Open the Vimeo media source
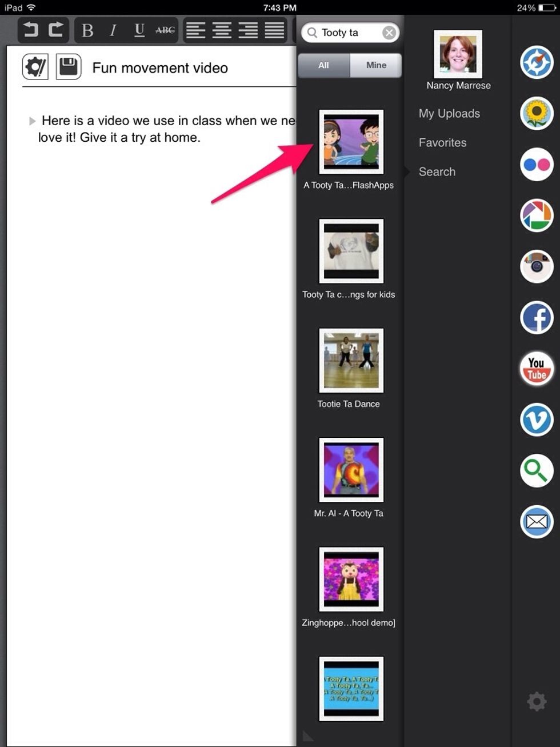 pos(536,420)
